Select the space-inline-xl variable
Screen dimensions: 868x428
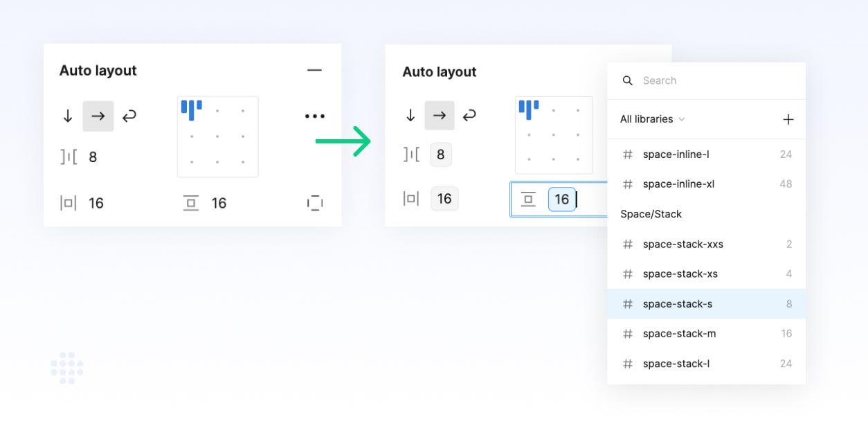[707, 184]
